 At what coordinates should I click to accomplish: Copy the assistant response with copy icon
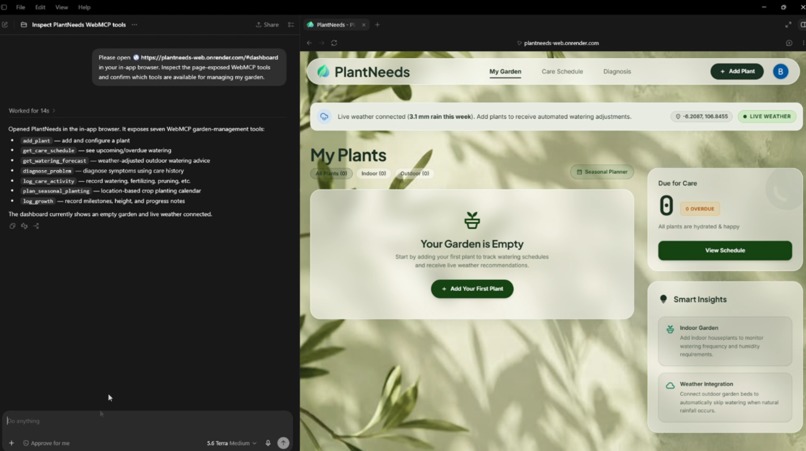tap(12, 226)
